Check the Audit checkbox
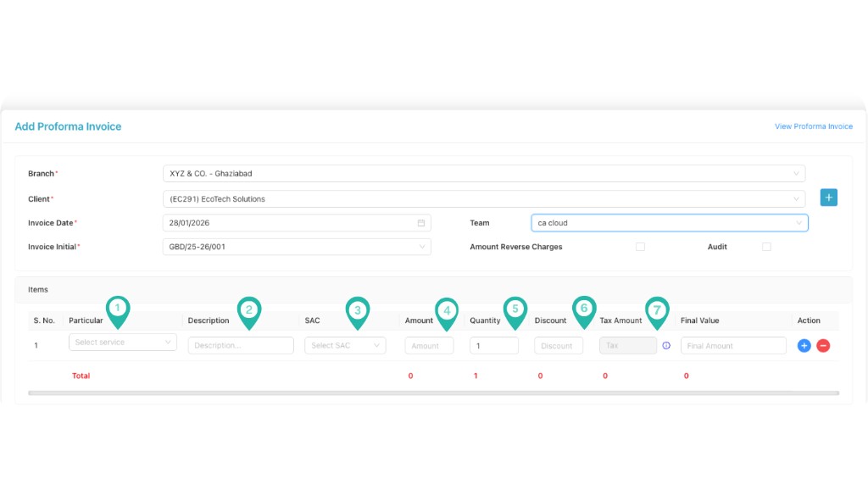Viewport: 868px width, 496px height. tap(765, 247)
